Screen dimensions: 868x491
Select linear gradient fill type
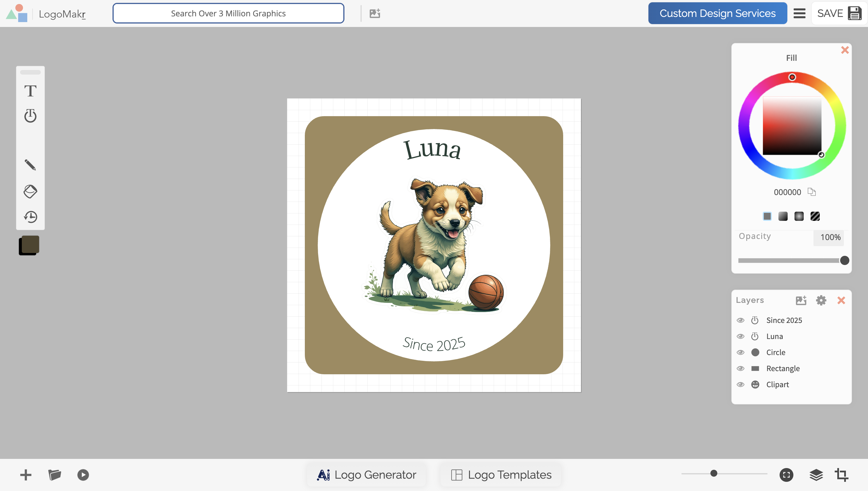point(783,216)
